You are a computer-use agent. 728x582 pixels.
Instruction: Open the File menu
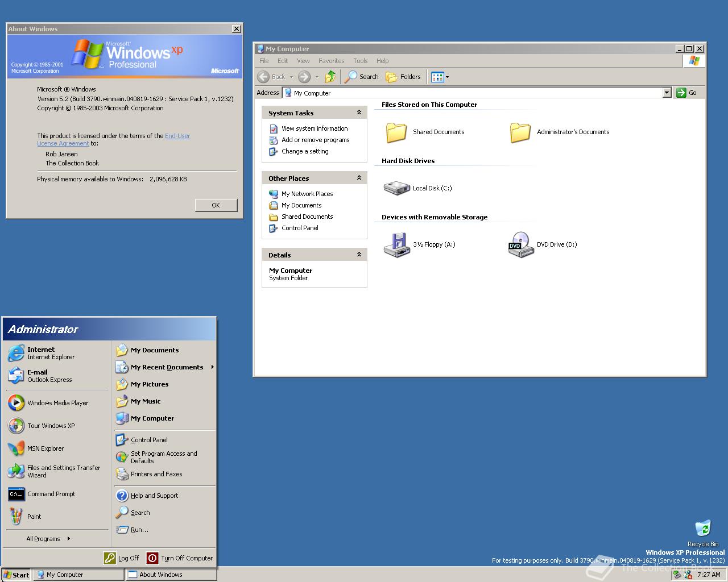[x=264, y=61]
